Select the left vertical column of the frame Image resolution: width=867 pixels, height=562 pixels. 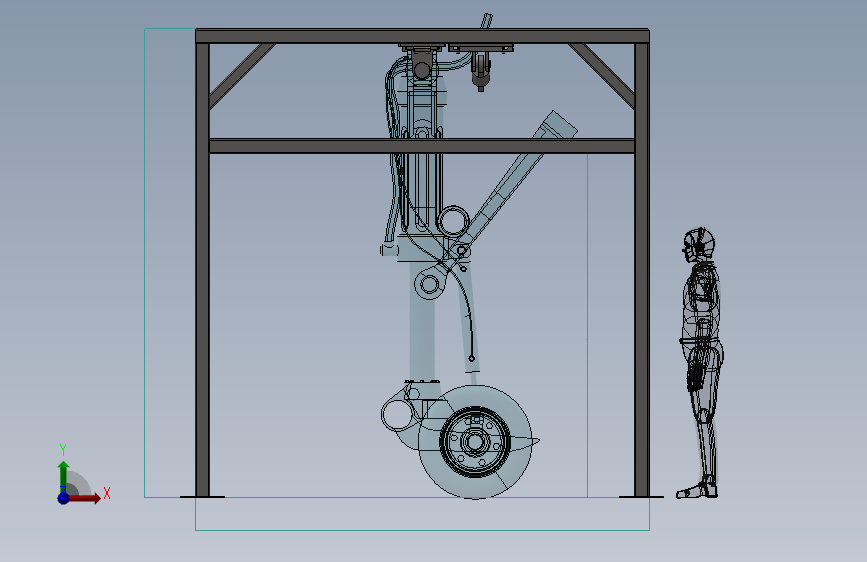[x=202, y=270]
